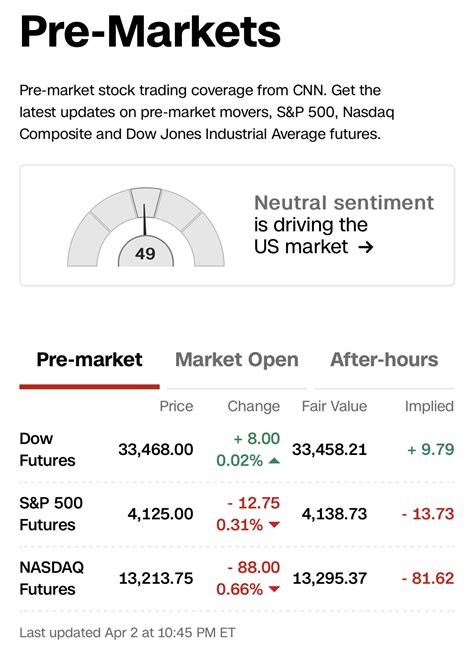Viewport: 474px width, 651px height.
Task: Click the red down triangle for NASDAQ Futures
Action: [x=274, y=589]
